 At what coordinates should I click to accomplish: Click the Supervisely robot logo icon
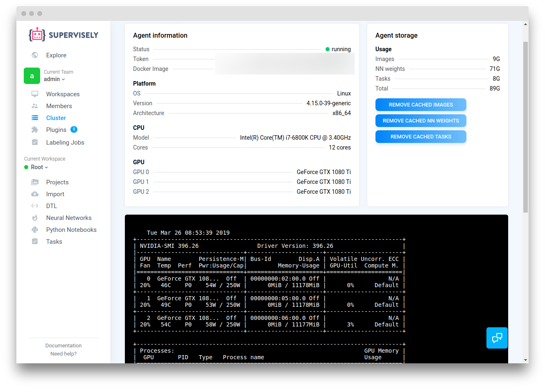pyautogui.click(x=37, y=35)
